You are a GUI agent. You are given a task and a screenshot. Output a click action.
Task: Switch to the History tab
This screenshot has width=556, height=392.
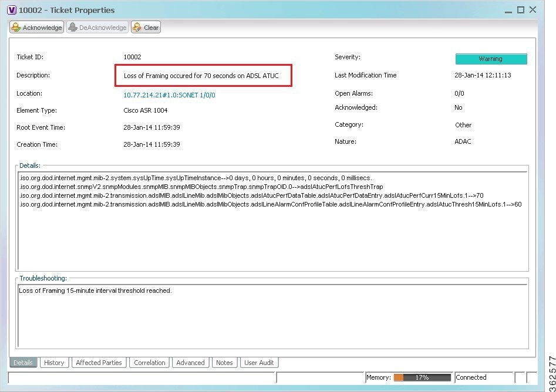click(54, 363)
